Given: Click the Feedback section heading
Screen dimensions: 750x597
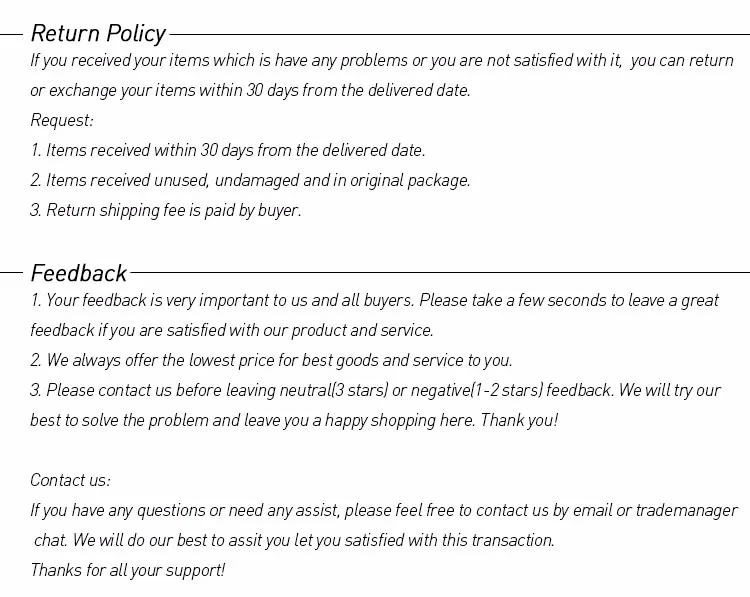Looking at the screenshot, I should (78, 274).
